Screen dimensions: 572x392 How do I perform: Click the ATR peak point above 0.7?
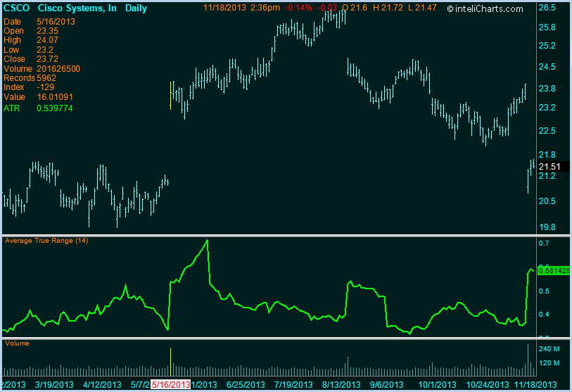(208, 241)
